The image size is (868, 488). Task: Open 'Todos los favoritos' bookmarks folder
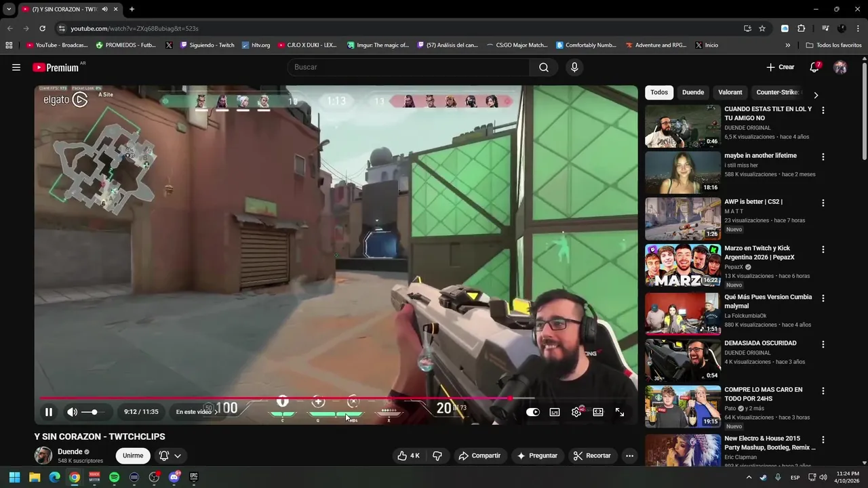coord(833,45)
